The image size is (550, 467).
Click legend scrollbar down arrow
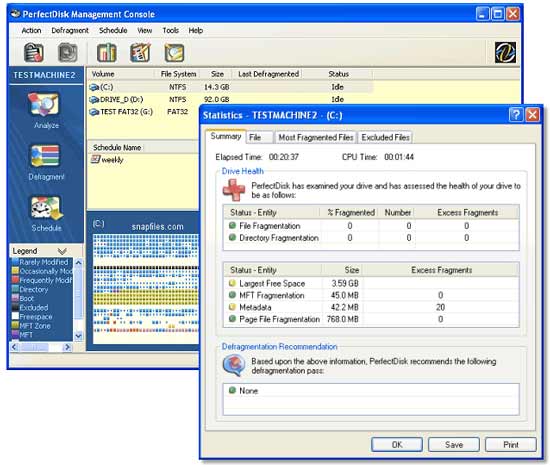click(x=78, y=336)
